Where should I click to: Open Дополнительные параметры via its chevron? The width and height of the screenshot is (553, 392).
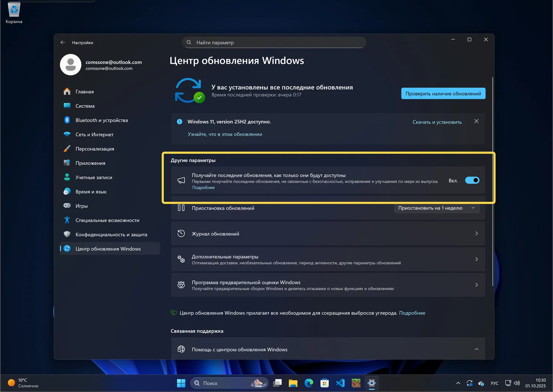coord(477,259)
